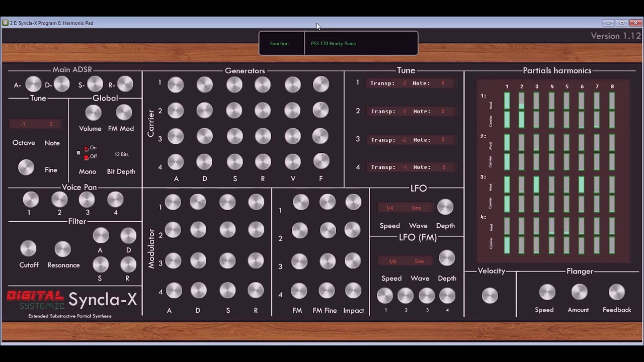Open the 12 Bits bit depth selector
The width and height of the screenshot is (644, 362).
click(x=121, y=154)
